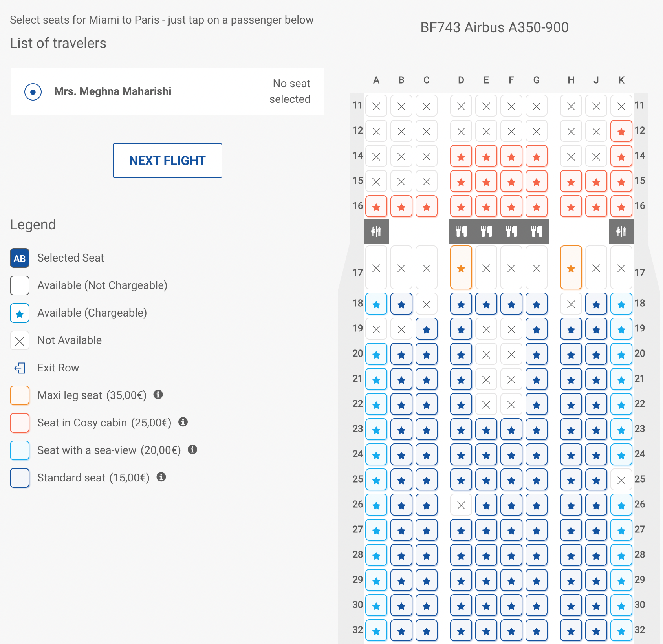Choose Maxi leg seat 17H

point(571,268)
